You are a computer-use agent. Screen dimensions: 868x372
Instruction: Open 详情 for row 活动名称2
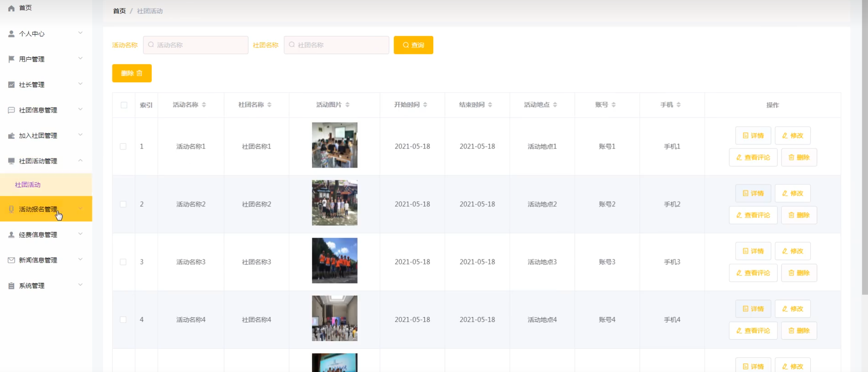(x=753, y=193)
